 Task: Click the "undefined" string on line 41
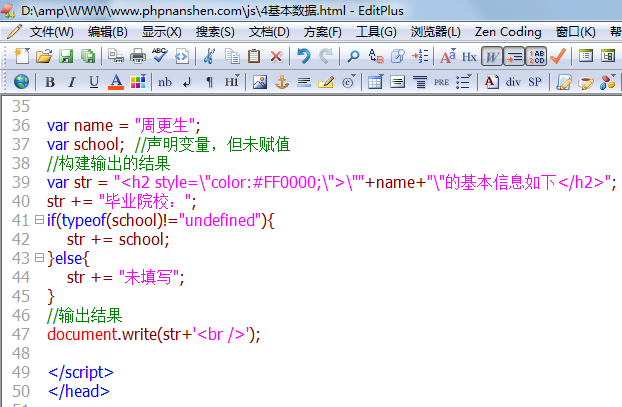[x=219, y=220]
